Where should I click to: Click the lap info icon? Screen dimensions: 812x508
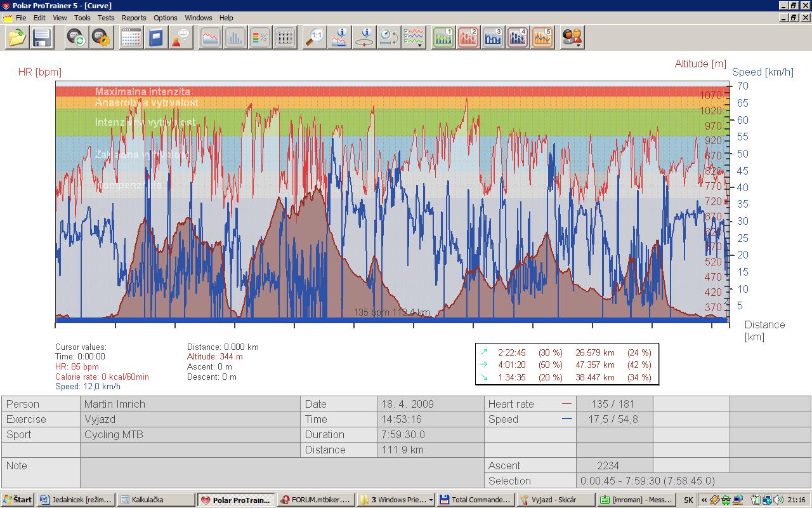pyautogui.click(x=365, y=38)
